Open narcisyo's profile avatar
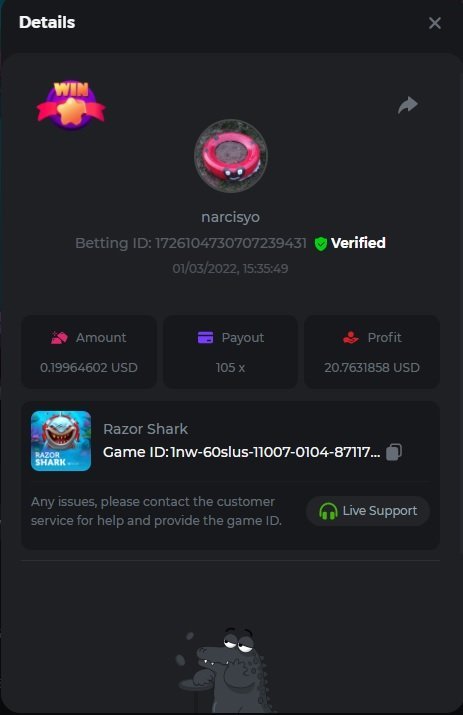 point(231,156)
